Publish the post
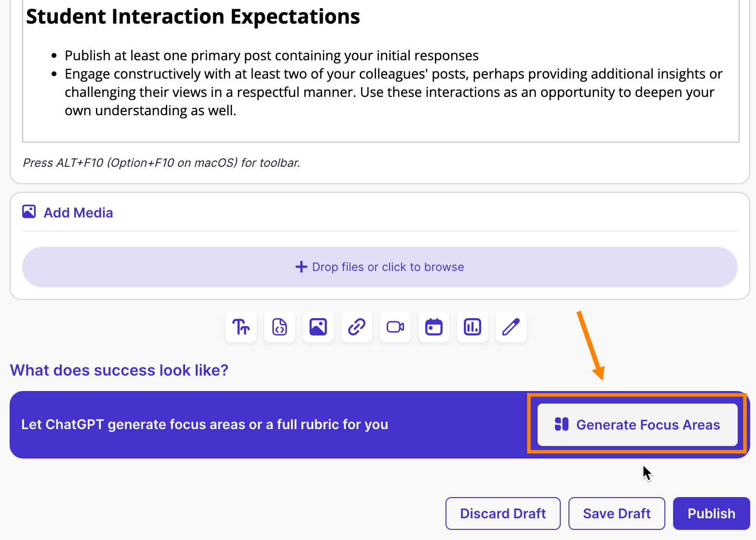This screenshot has width=756, height=540. (711, 513)
